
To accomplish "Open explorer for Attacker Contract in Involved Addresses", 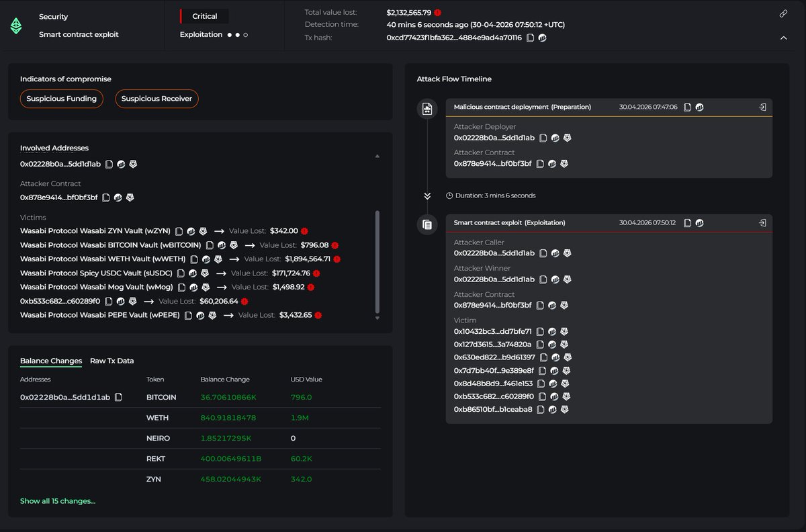I will pyautogui.click(x=118, y=197).
